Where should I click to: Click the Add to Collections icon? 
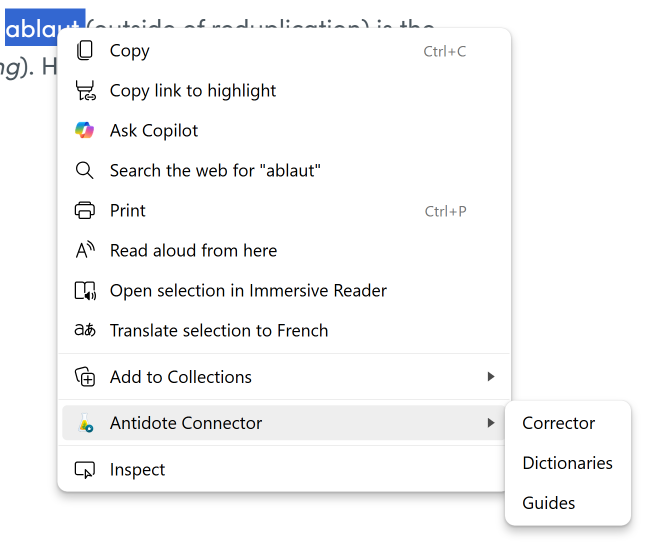85,377
